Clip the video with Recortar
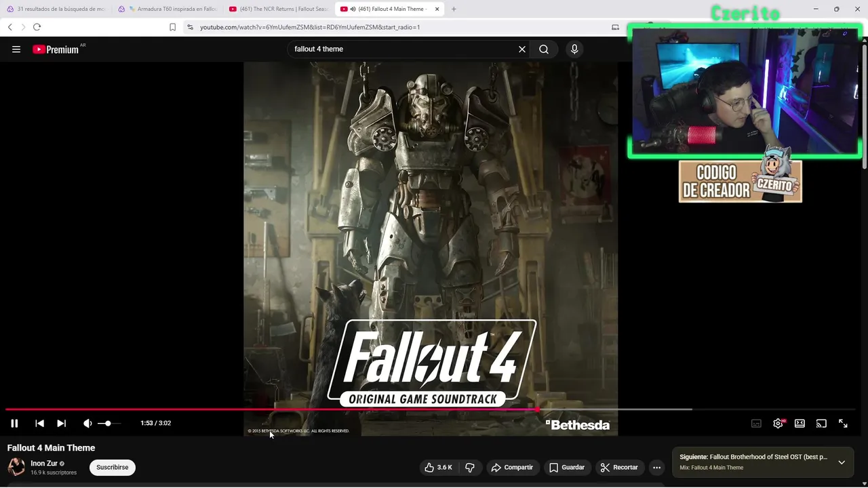The height and width of the screenshot is (488, 868). [619, 468]
